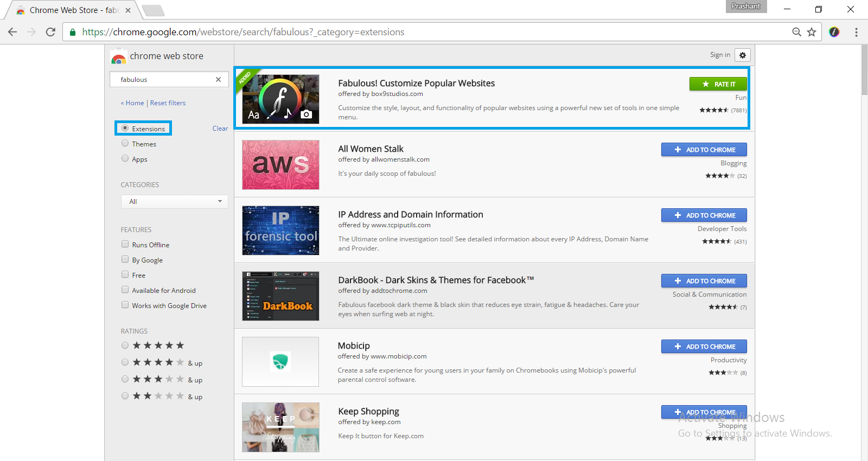Click the Developer Tools category label
The image size is (868, 461).
point(722,229)
